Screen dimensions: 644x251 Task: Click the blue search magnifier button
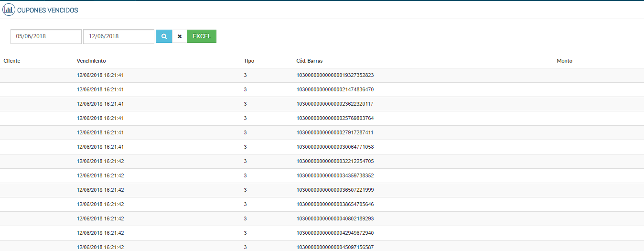[x=164, y=36]
